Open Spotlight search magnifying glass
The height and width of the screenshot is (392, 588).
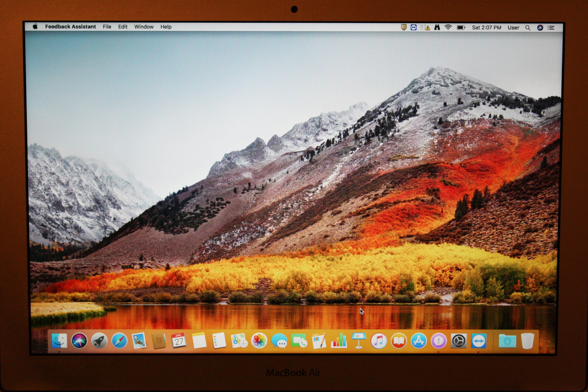pyautogui.click(x=528, y=28)
